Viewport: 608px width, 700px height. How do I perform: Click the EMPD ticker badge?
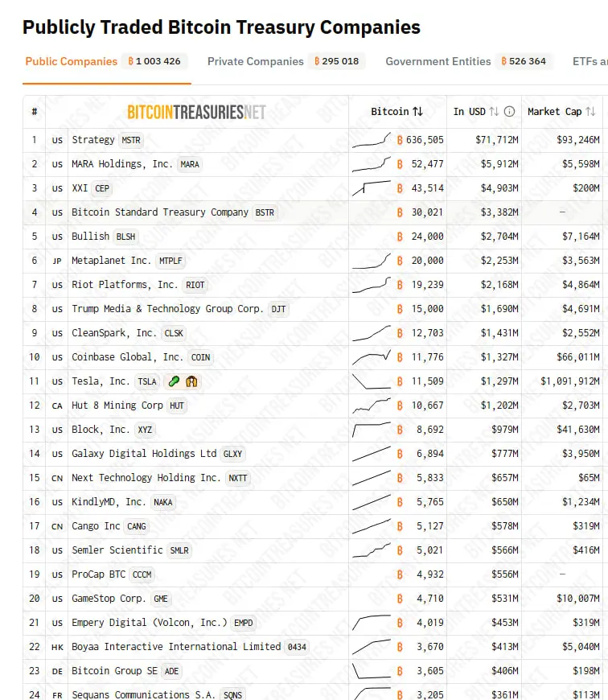[243, 623]
